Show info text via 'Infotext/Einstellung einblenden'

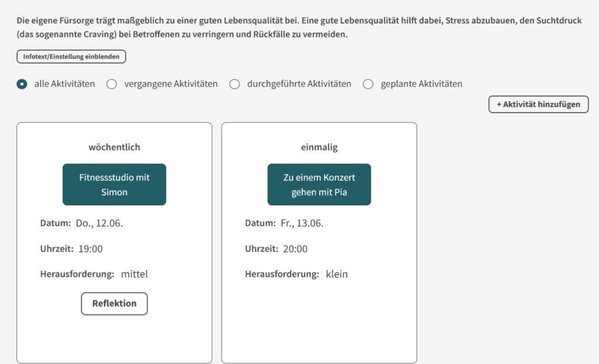[x=71, y=57]
